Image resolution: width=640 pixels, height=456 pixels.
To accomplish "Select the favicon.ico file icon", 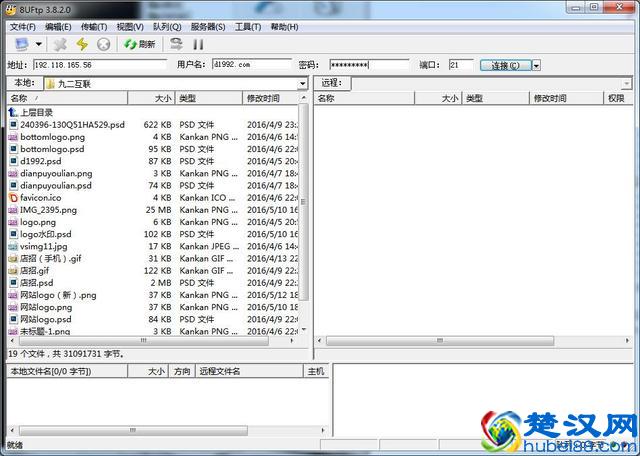I will [13, 198].
